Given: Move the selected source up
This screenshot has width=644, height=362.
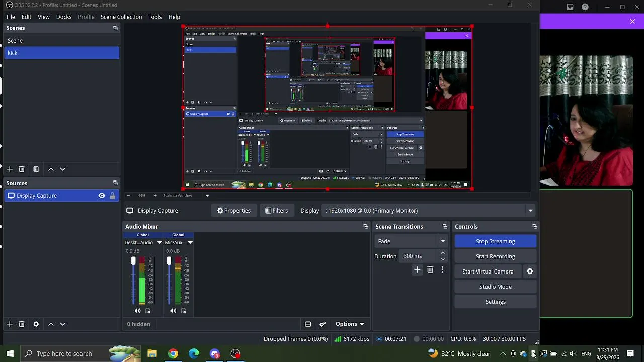Looking at the screenshot, I should point(51,324).
